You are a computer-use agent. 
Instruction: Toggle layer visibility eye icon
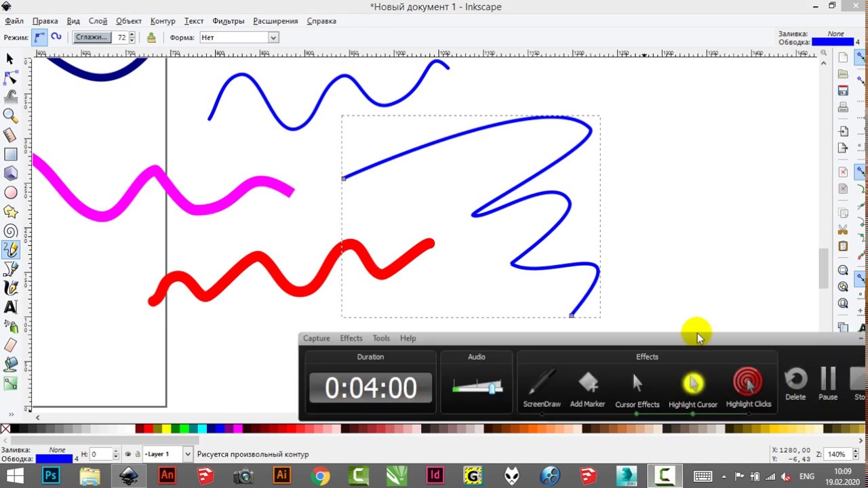[x=128, y=454]
